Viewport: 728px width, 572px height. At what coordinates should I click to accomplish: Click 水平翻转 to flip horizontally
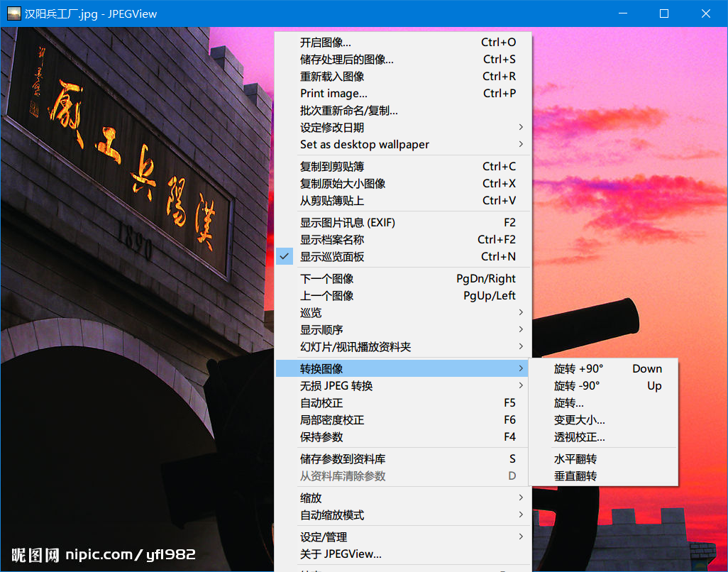click(575, 459)
